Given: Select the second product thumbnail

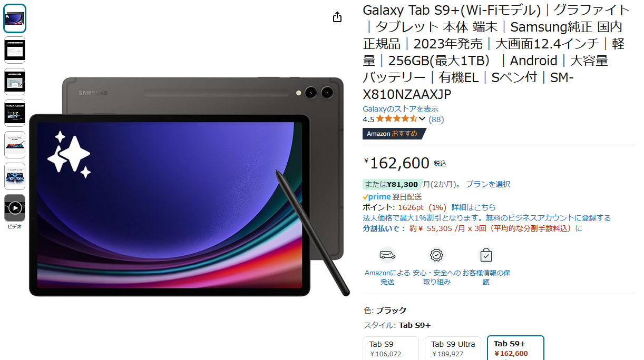Looking at the screenshot, I should tap(15, 50).
